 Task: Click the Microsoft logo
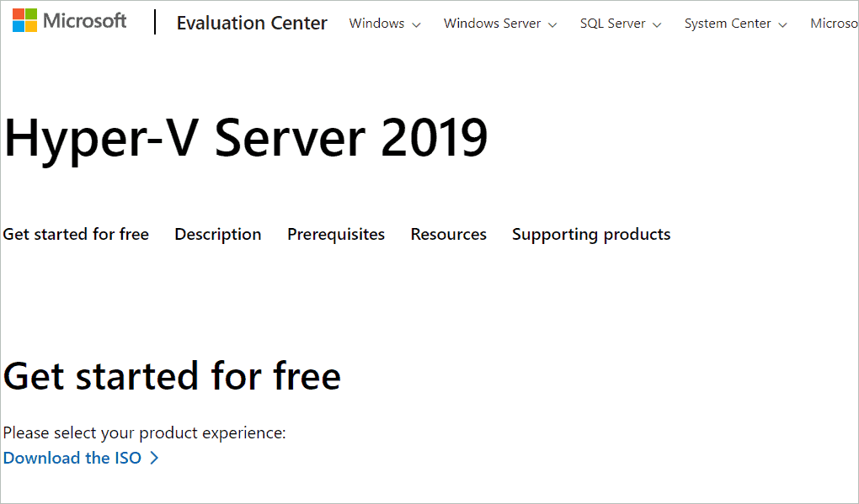point(70,21)
